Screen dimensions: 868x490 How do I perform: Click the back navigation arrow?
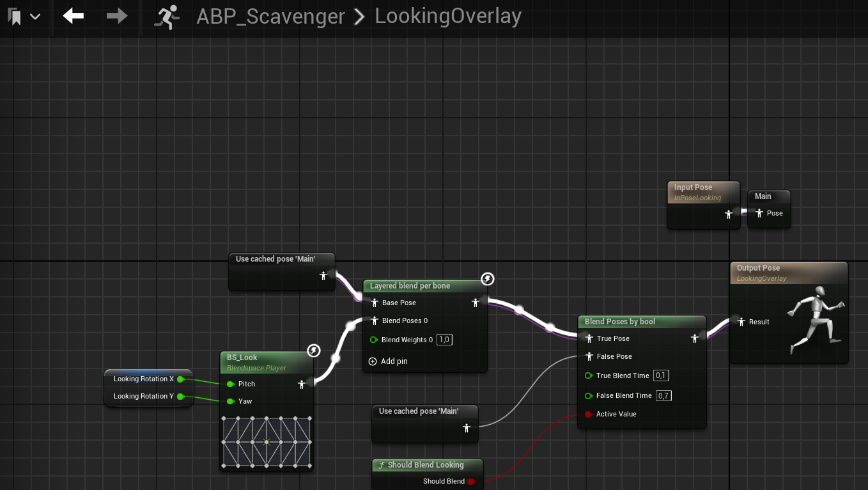click(74, 16)
